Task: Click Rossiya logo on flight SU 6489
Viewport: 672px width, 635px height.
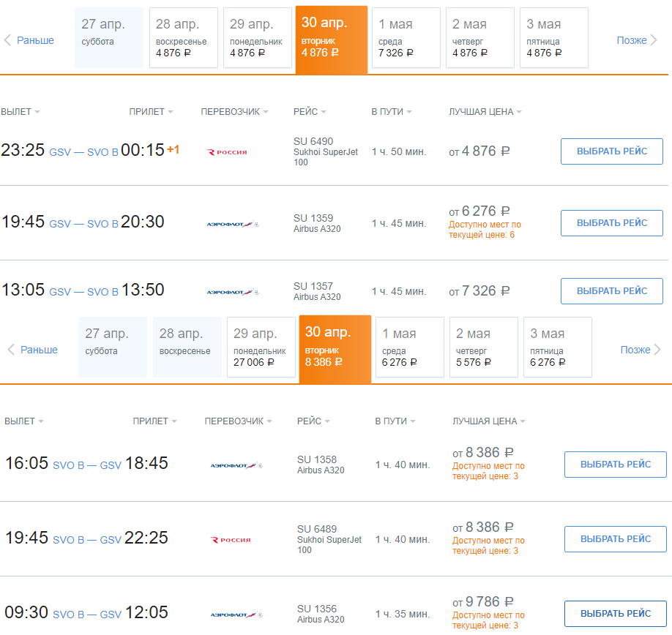Action: (231, 540)
